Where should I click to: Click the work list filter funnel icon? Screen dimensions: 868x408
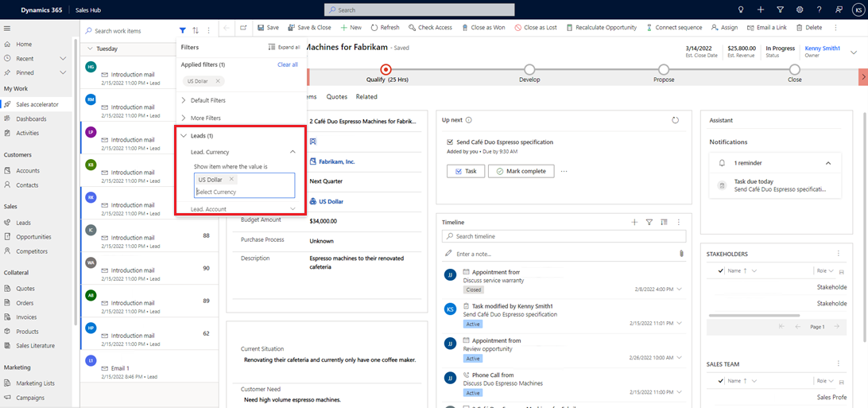click(x=183, y=31)
